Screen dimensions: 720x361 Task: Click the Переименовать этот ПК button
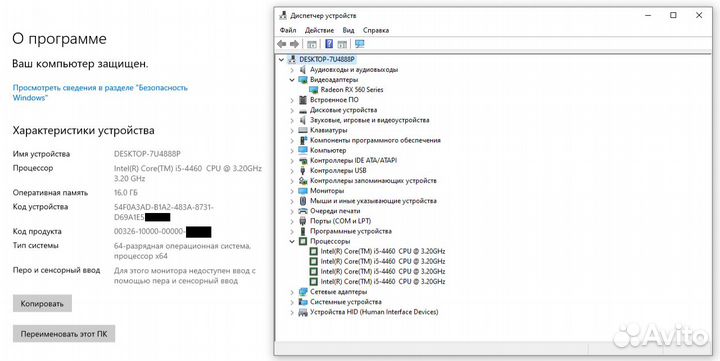coord(64,334)
